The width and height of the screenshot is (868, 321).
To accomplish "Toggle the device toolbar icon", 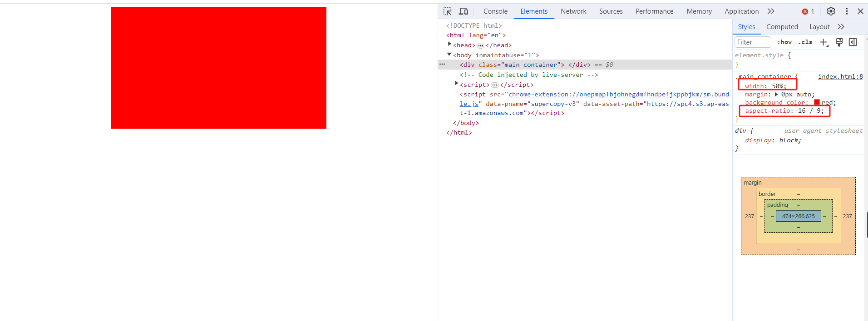I will [x=464, y=11].
